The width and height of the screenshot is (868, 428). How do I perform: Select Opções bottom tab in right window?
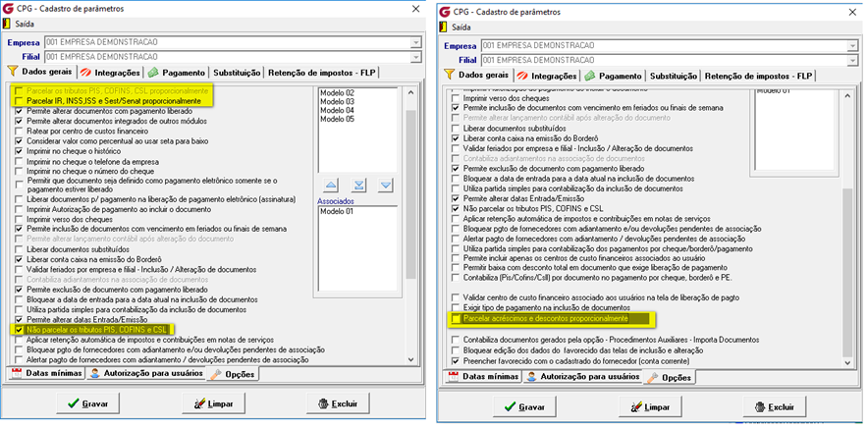[x=670, y=378]
